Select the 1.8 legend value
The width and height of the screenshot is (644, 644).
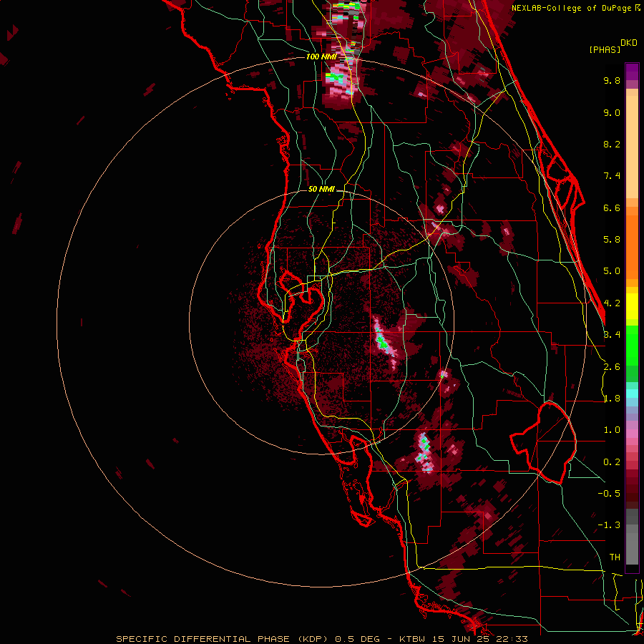coord(612,399)
